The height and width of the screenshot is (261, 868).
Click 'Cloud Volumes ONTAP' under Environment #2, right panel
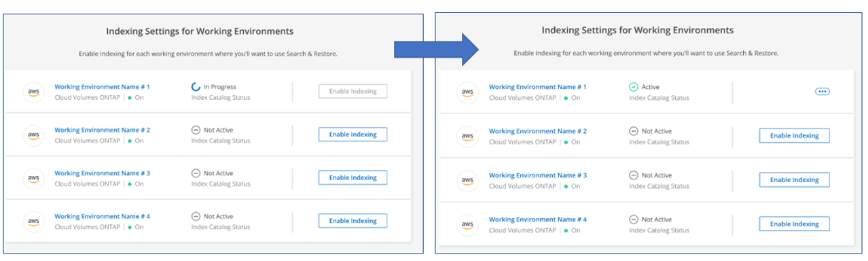522,142
